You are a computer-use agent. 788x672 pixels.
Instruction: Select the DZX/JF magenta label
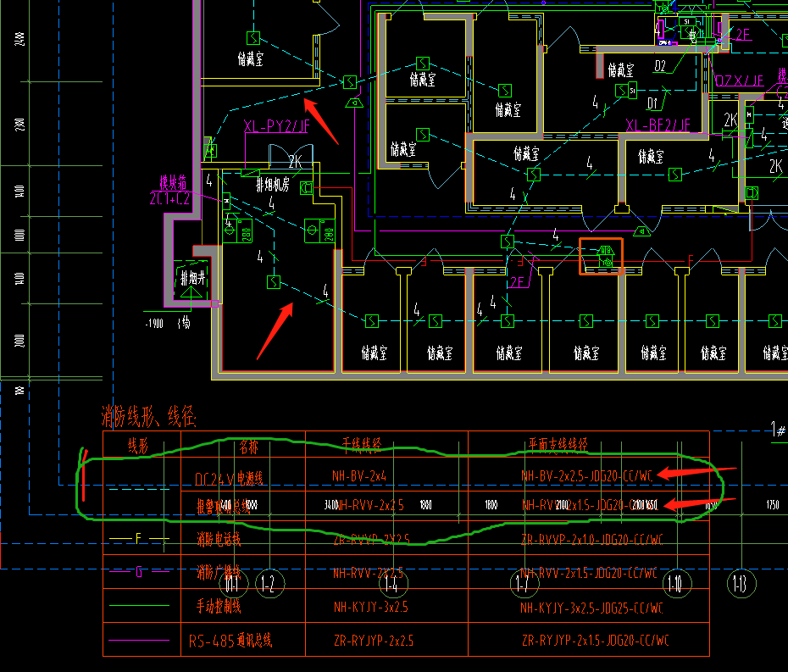click(x=739, y=81)
